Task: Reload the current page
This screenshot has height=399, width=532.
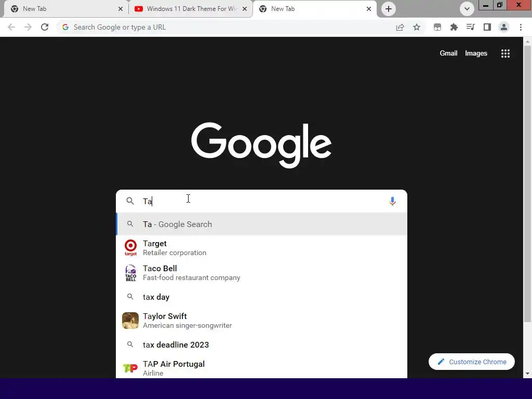Action: pyautogui.click(x=45, y=27)
